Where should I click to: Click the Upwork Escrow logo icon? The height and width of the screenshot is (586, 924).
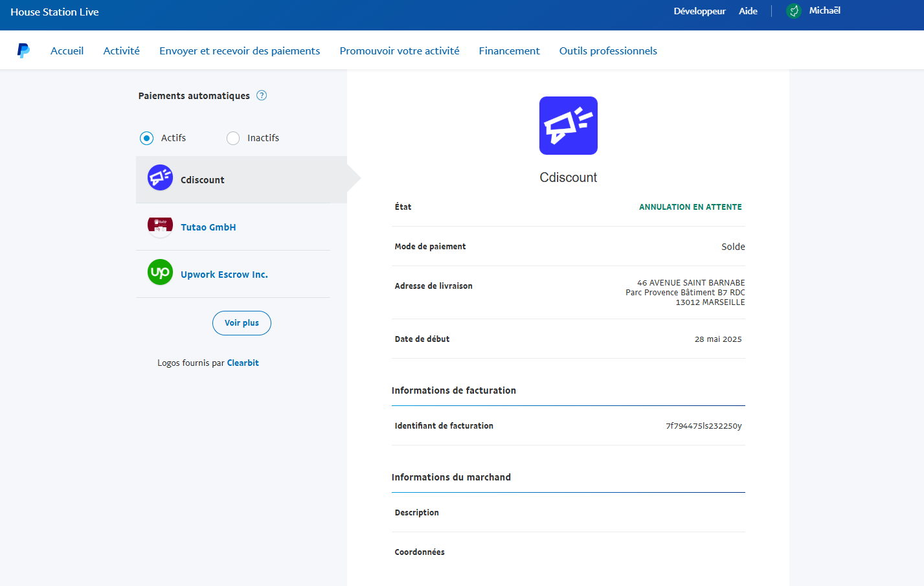(x=160, y=272)
